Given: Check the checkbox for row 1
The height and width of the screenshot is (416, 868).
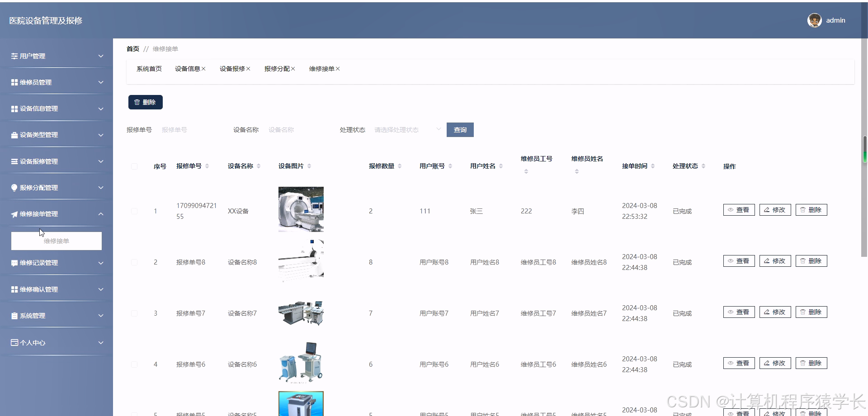Looking at the screenshot, I should click(134, 211).
